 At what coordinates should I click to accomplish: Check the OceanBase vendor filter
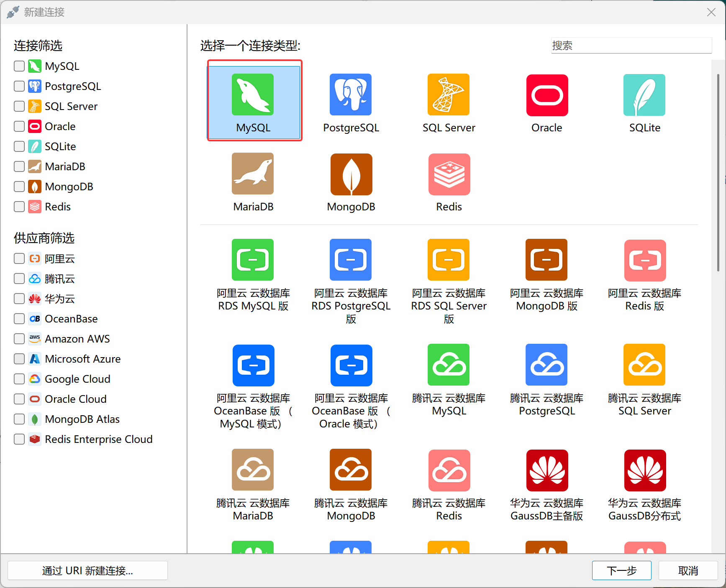[19, 319]
